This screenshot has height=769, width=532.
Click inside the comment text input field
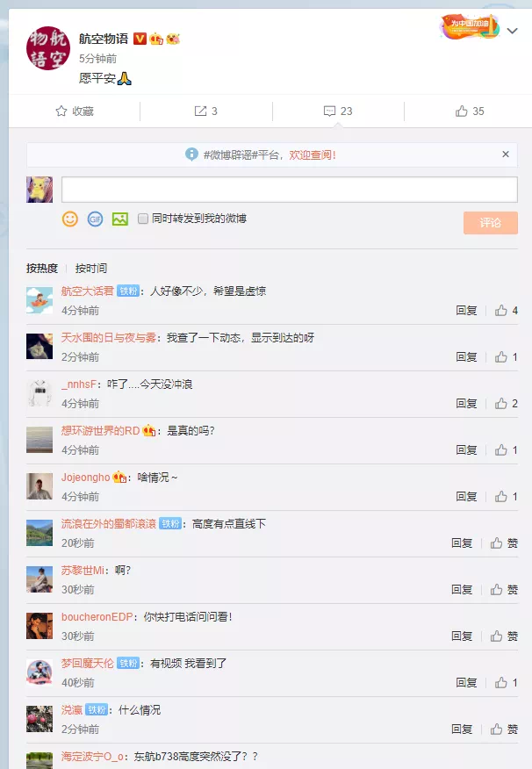pyautogui.click(x=290, y=190)
